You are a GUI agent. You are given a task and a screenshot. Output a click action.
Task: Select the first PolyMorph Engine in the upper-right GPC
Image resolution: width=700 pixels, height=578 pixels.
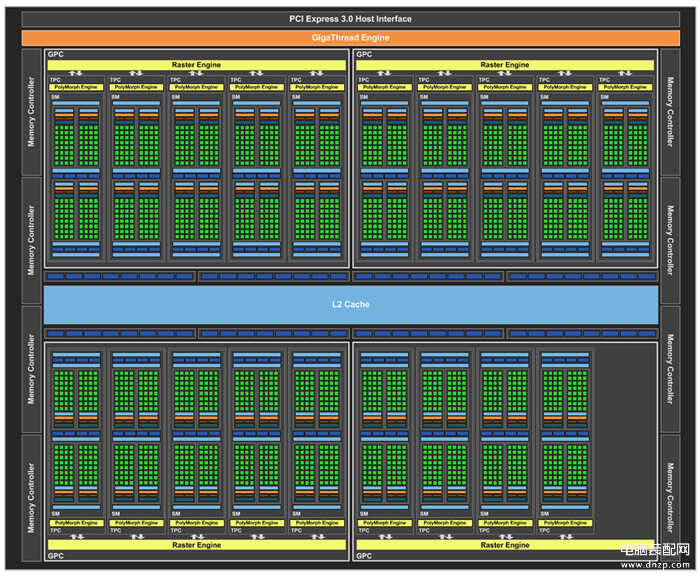384,87
